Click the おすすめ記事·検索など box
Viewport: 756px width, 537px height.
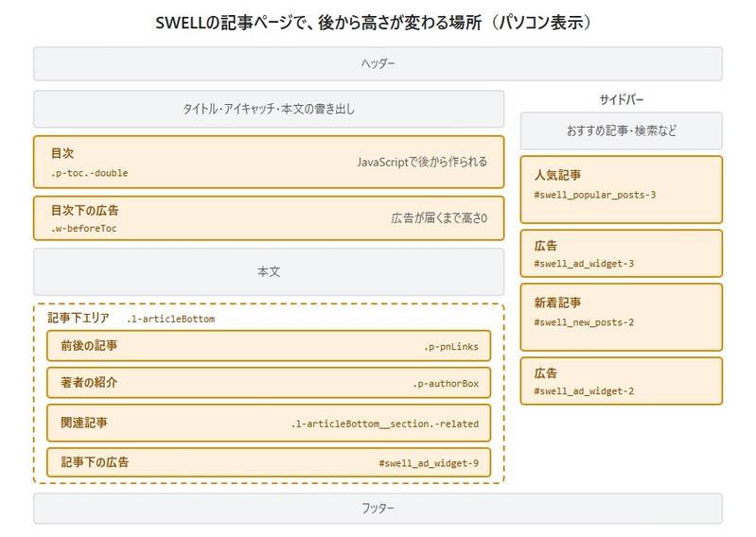pyautogui.click(x=621, y=130)
